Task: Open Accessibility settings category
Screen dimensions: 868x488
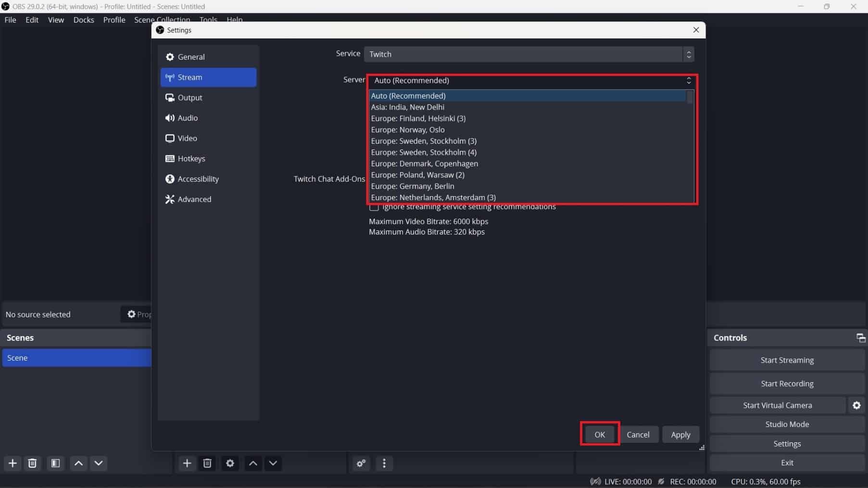Action: (x=208, y=179)
